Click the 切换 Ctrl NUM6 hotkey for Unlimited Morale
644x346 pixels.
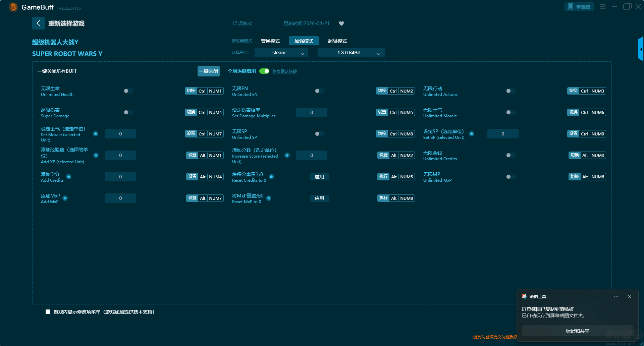[x=587, y=112]
